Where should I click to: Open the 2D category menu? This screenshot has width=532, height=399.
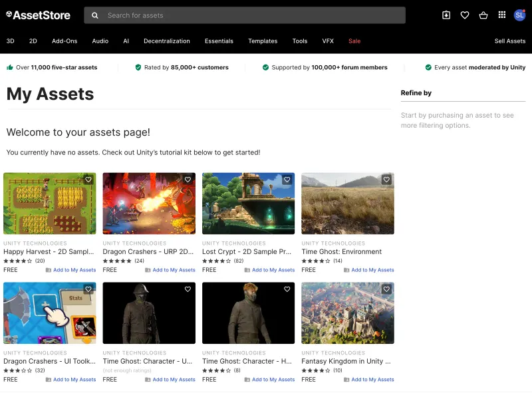pyautogui.click(x=33, y=41)
